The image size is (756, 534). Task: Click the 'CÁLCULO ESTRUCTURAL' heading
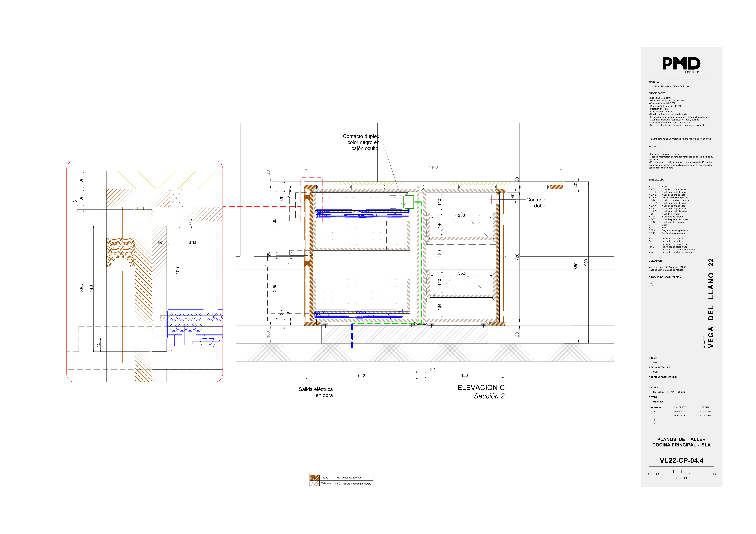coord(663,377)
